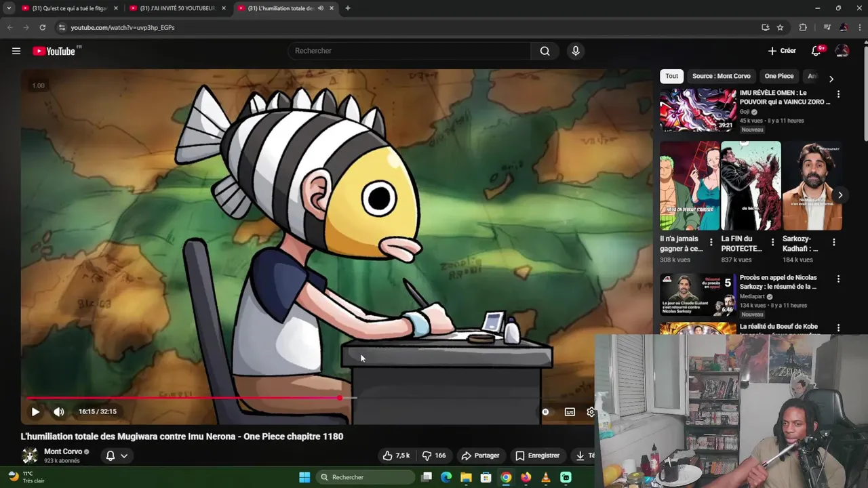Viewport: 868px width, 488px height.
Task: Select the Source : Mont Corvo chip
Action: [x=721, y=76]
